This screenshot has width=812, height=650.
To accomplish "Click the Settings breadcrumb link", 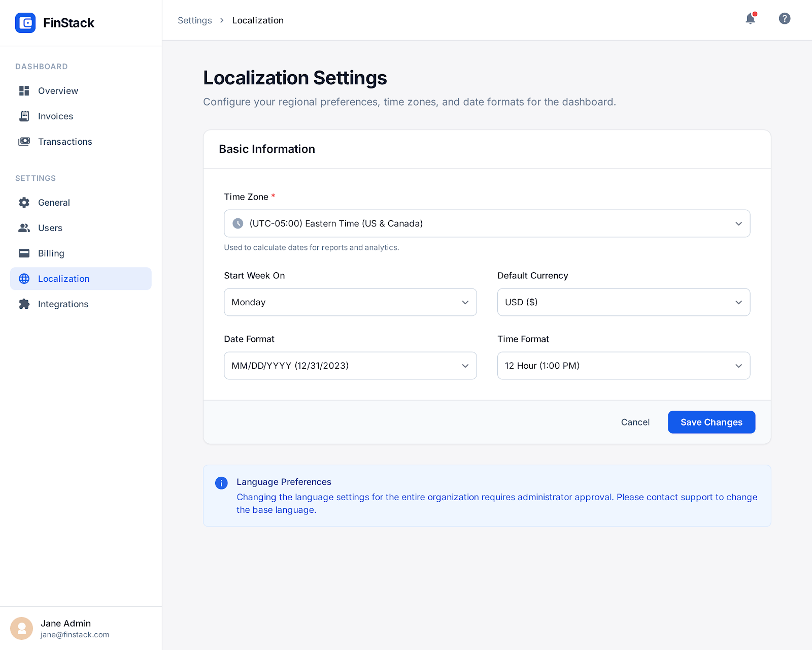I will coord(195,20).
